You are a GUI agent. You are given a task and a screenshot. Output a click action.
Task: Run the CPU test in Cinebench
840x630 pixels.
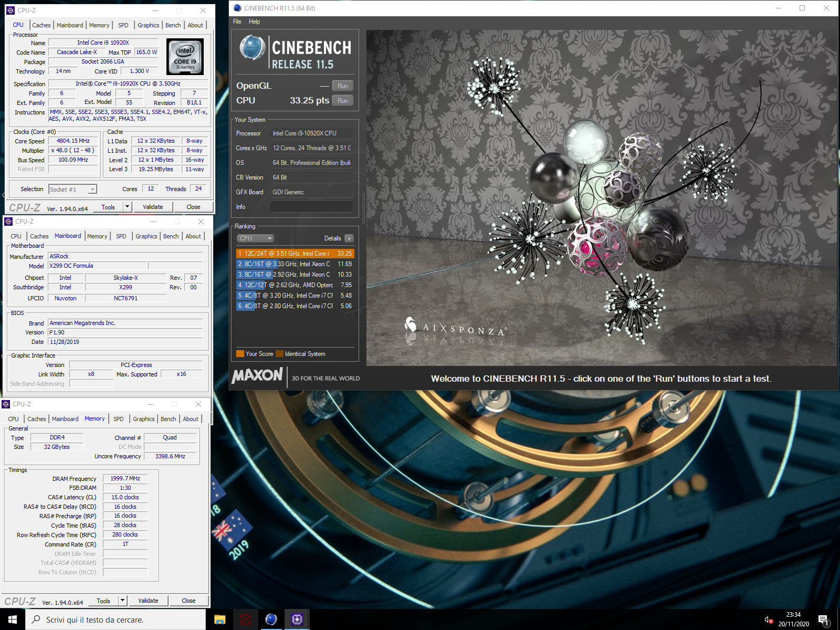pos(343,101)
